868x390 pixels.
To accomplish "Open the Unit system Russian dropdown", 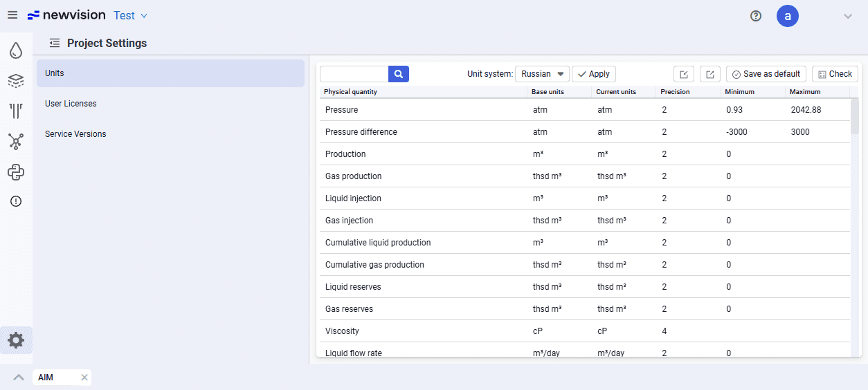I will (542, 74).
